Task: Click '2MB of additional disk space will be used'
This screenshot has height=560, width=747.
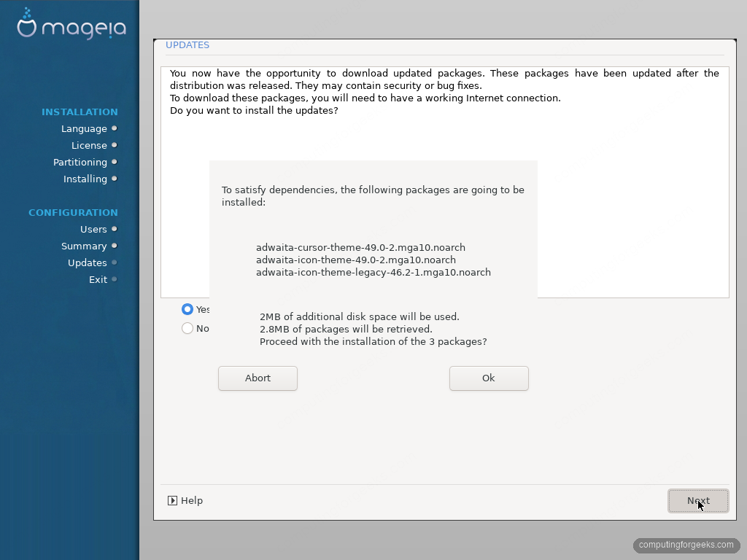Action: tap(359, 317)
